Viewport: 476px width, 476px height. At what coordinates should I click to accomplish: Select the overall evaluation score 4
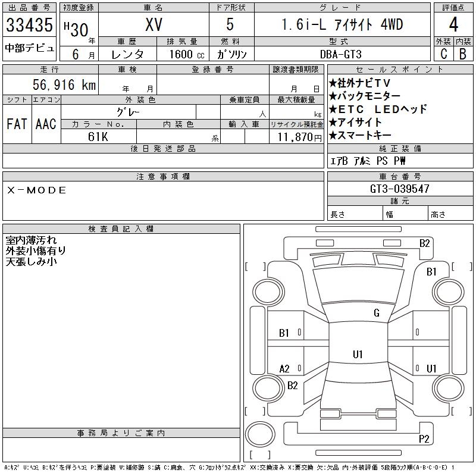click(x=453, y=24)
